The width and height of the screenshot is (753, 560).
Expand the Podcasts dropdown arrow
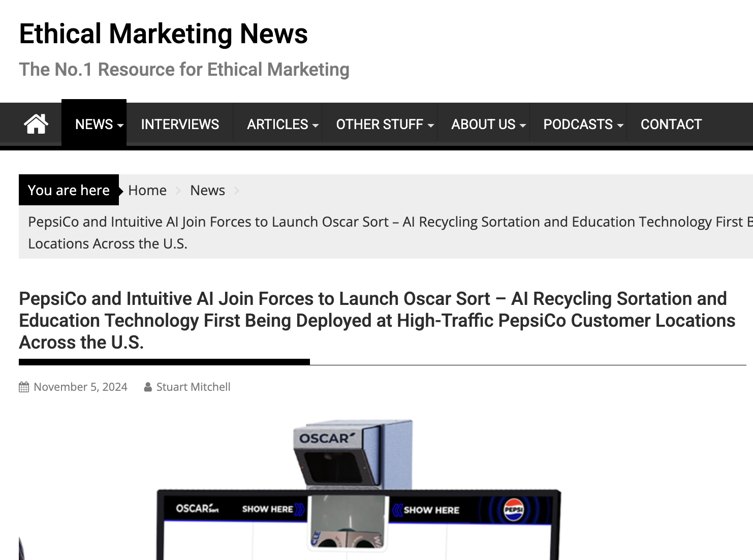tap(620, 126)
